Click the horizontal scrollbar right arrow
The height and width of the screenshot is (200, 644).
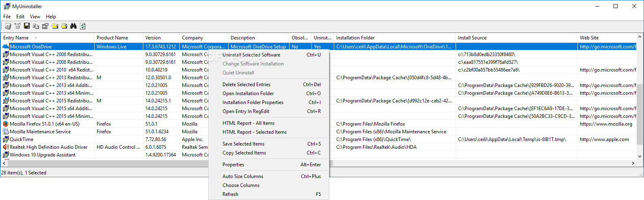(x=633, y=163)
